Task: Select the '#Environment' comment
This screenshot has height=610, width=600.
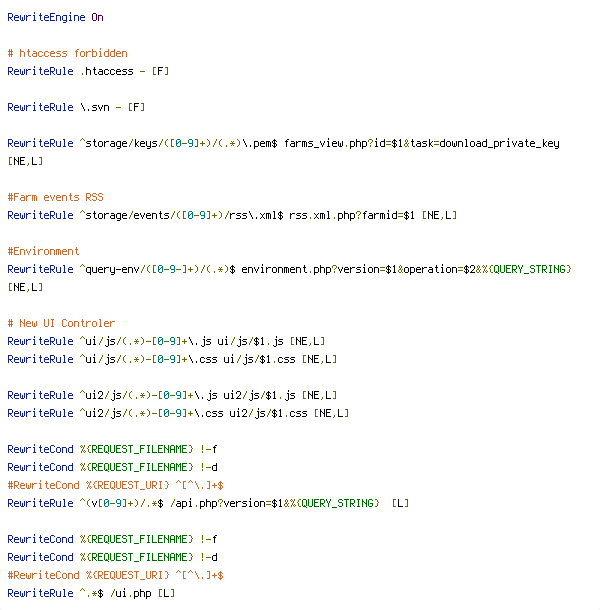Action: 43,251
